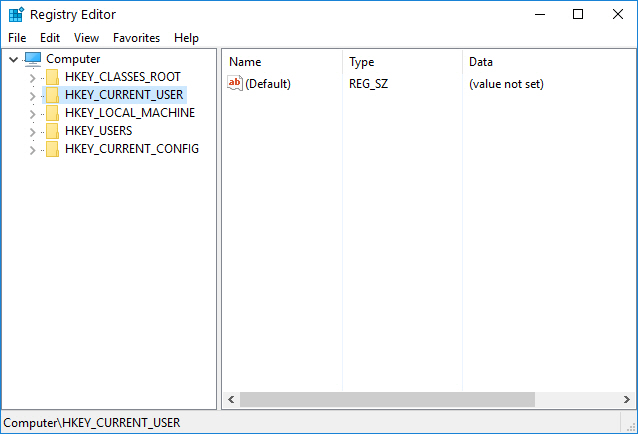
Task: Expand the HKEY_LOCAL_MACHINE key
Action: pyautogui.click(x=33, y=114)
